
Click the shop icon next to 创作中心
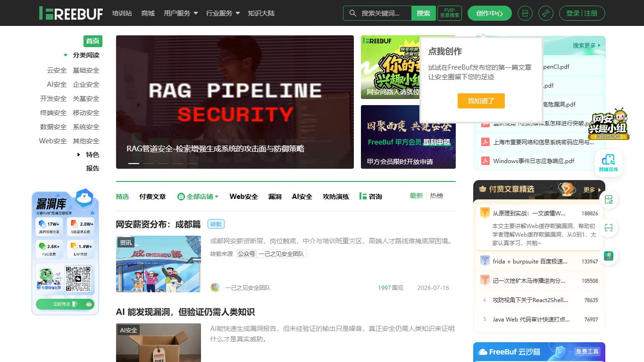(525, 13)
